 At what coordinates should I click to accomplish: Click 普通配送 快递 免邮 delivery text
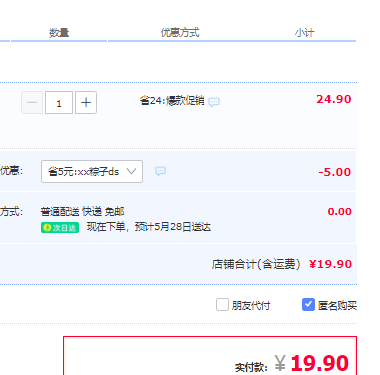click(82, 211)
